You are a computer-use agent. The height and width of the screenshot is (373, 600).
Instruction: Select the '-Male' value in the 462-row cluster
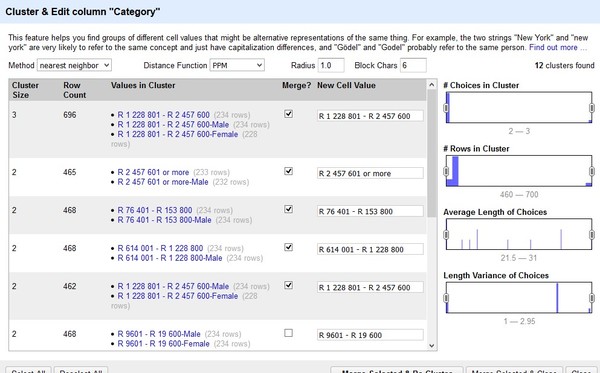173,287
